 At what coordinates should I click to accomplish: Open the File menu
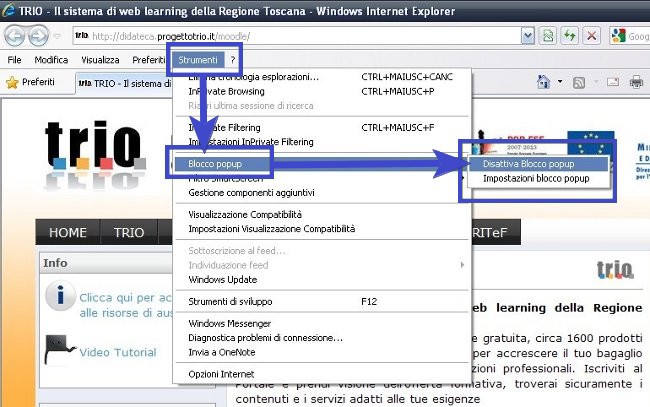click(x=14, y=60)
